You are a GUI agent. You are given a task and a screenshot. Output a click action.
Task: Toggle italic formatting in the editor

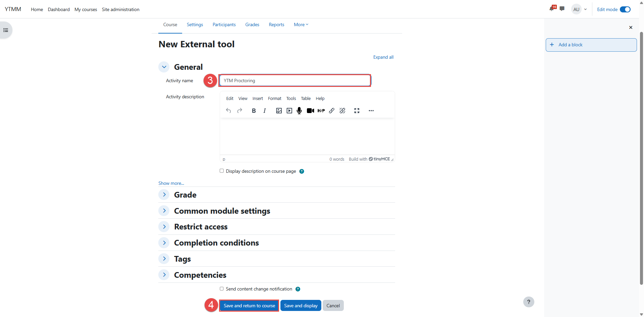pyautogui.click(x=265, y=111)
